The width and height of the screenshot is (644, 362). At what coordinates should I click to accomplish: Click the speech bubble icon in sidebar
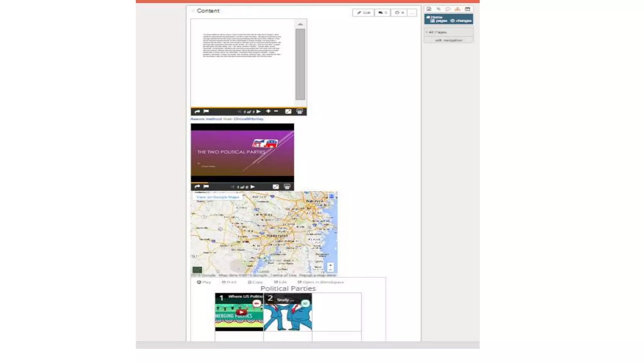448,9
